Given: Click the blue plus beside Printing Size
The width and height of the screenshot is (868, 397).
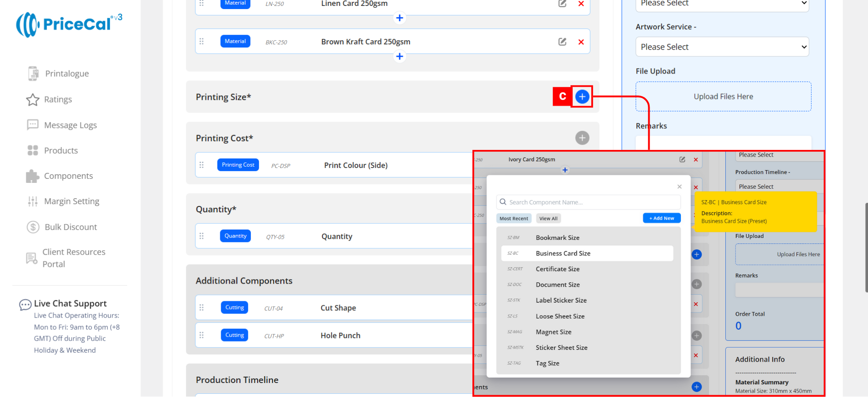Looking at the screenshot, I should (582, 97).
